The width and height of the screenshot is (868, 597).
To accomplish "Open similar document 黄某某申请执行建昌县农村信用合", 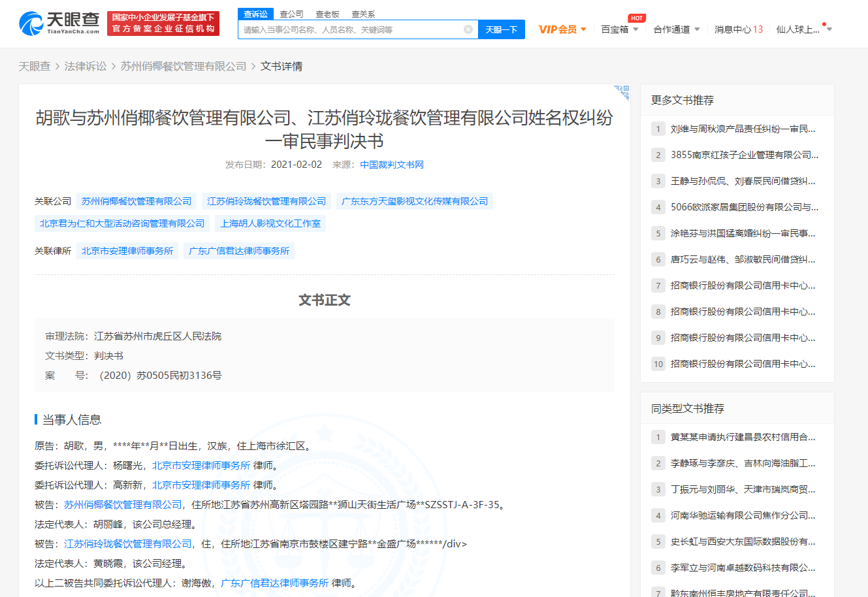I will pyautogui.click(x=743, y=437).
